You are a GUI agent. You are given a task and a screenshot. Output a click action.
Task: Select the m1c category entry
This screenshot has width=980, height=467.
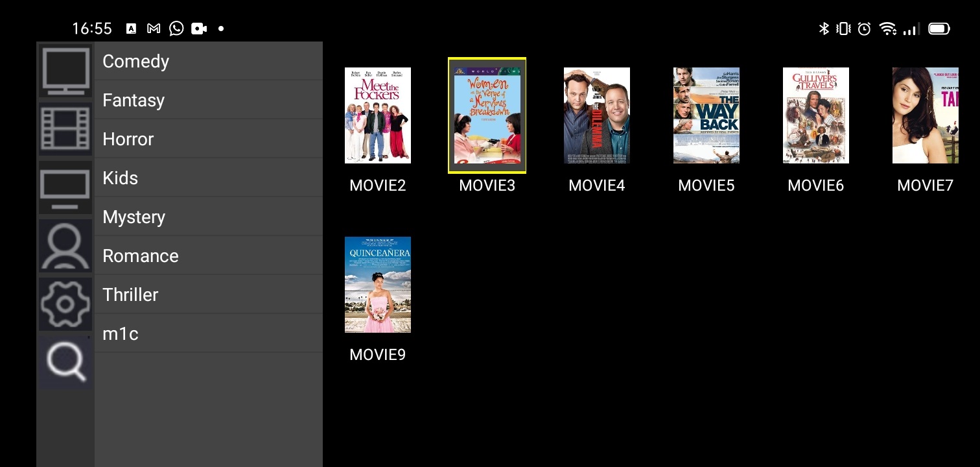208,333
